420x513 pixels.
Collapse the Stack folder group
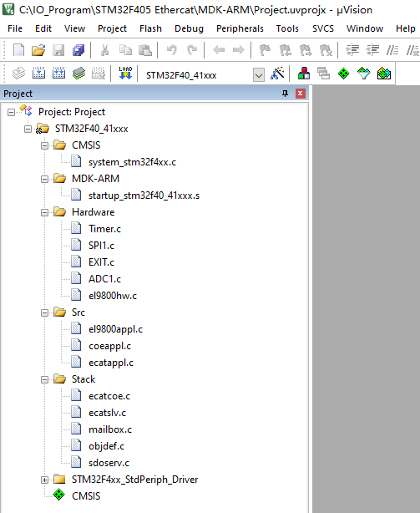(44, 379)
